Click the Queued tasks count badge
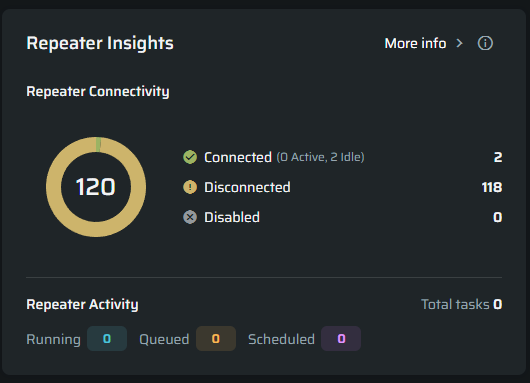This screenshot has height=383, width=530. click(216, 339)
